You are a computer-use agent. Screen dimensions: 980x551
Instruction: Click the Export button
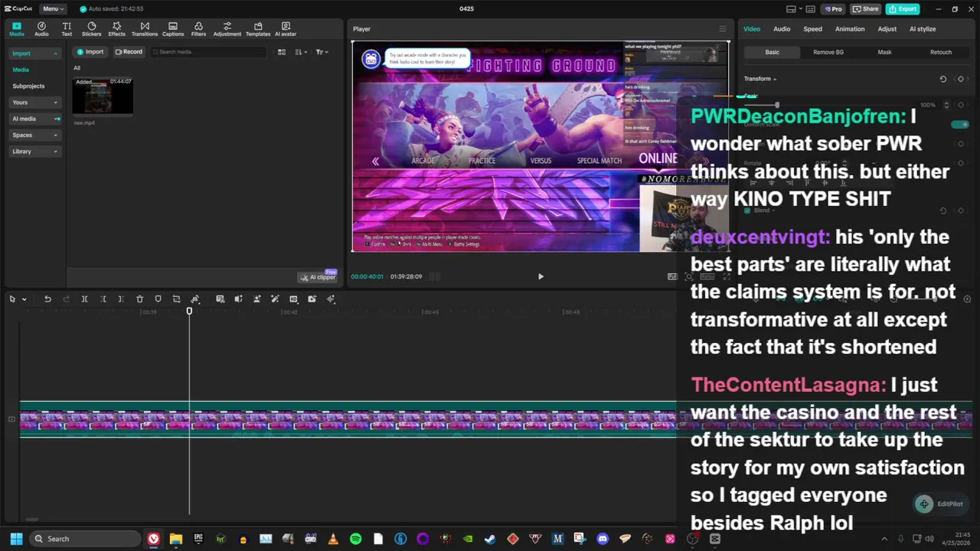click(x=903, y=9)
